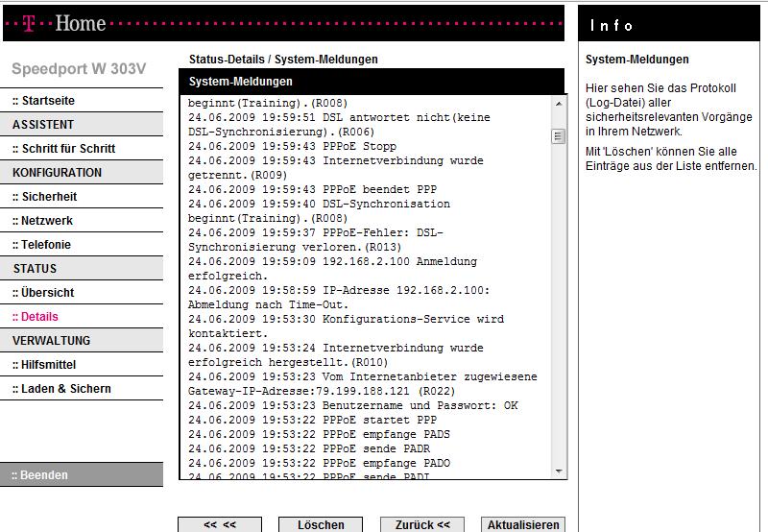The width and height of the screenshot is (768, 532).
Task: Click the 'PPPoE sende PADR' line
Action: pos(309,448)
